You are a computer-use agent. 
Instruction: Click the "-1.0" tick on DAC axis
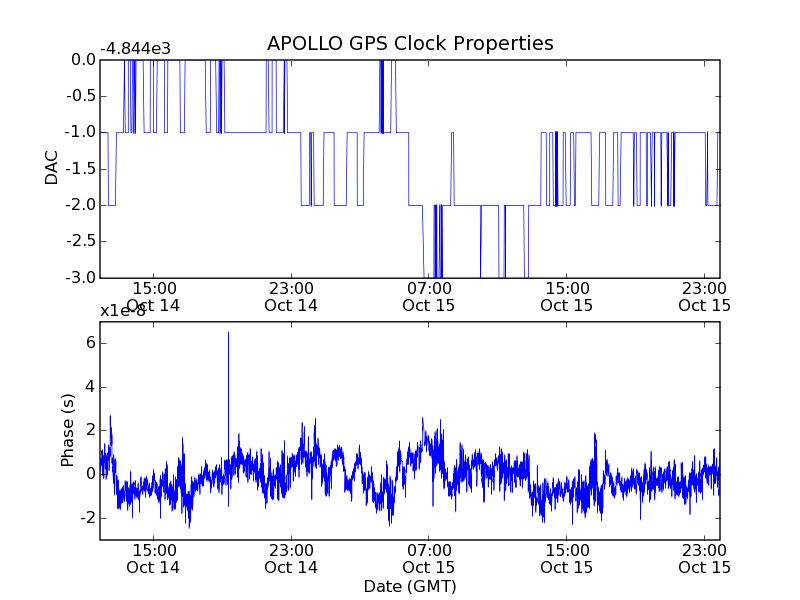pos(81,132)
